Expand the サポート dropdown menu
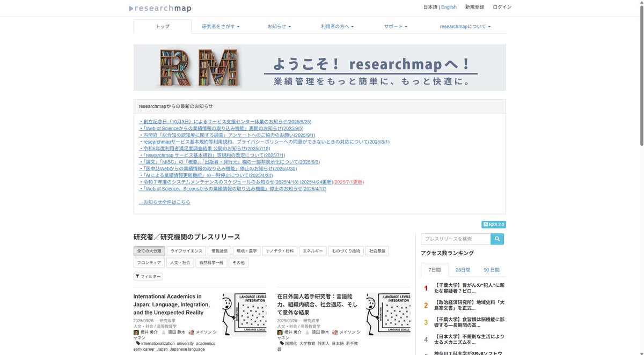Image resolution: width=644 pixels, height=355 pixels. 396,26
